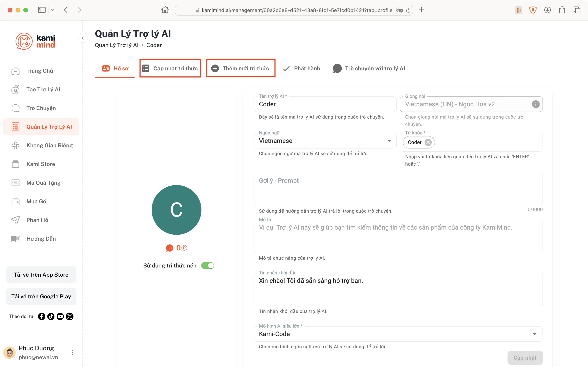
Task: Click the Hướng Dẫn book icon
Action: 16,239
